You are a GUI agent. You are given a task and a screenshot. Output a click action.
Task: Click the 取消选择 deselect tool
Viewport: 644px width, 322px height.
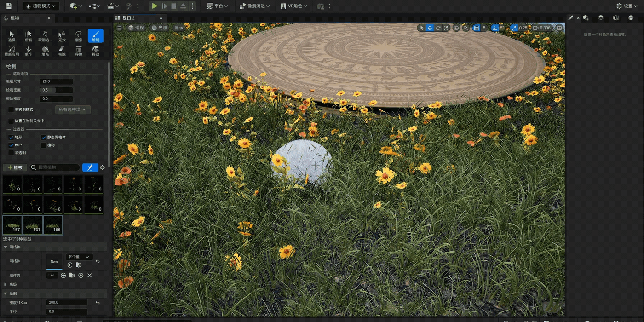(x=45, y=36)
